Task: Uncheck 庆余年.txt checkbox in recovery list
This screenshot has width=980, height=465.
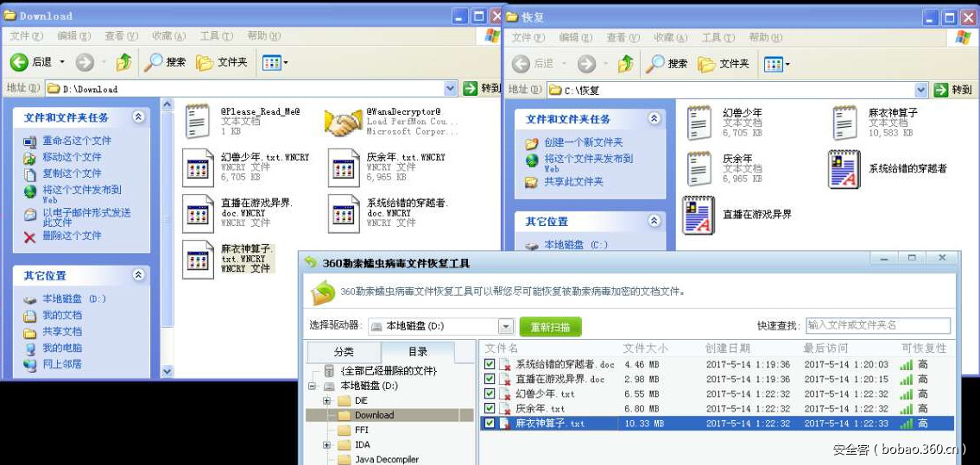Action: 490,409
